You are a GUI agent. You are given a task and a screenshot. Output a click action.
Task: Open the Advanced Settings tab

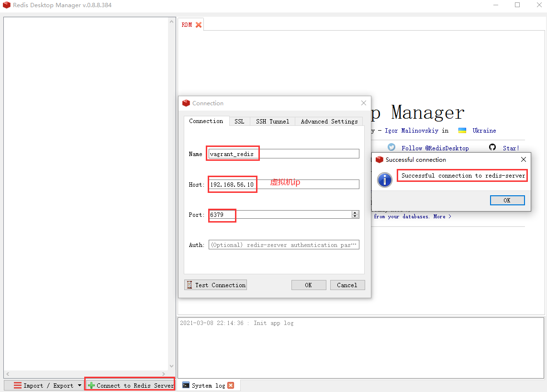click(x=329, y=122)
